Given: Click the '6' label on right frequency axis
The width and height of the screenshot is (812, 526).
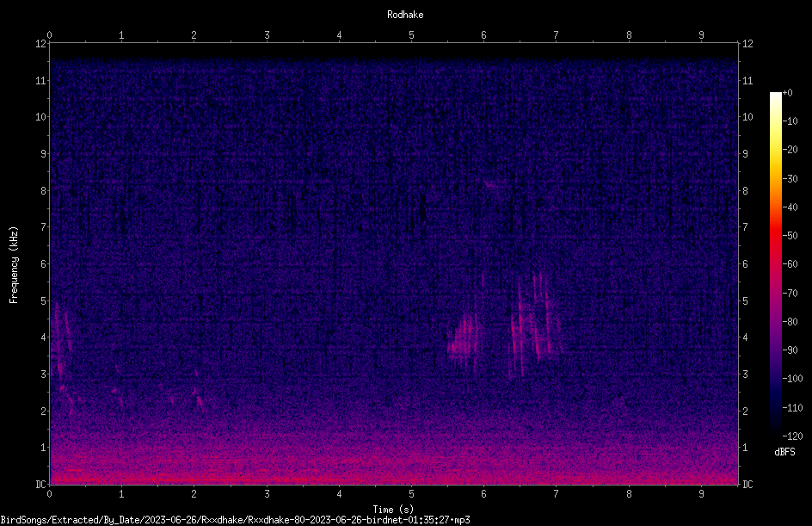Looking at the screenshot, I should tap(745, 263).
